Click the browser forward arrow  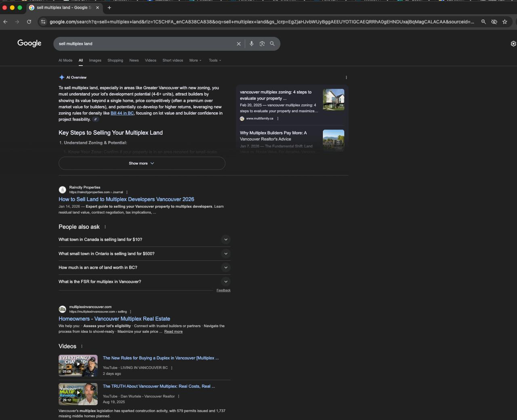coord(17,22)
